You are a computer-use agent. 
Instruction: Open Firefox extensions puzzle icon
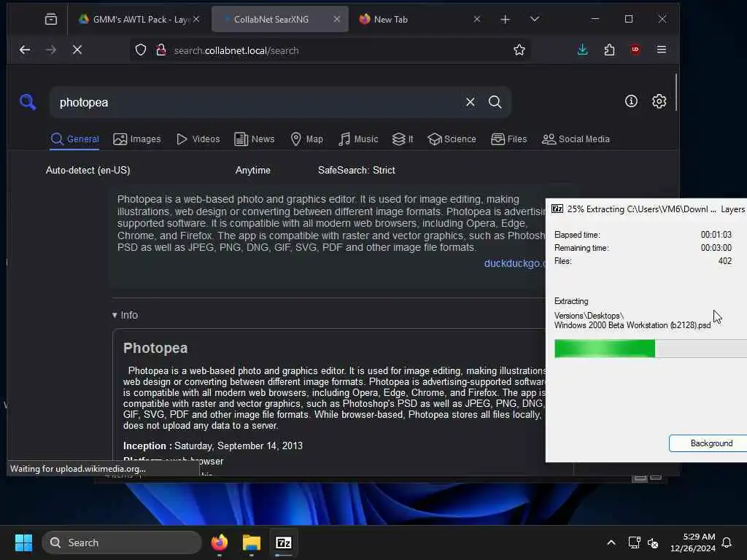tap(609, 50)
